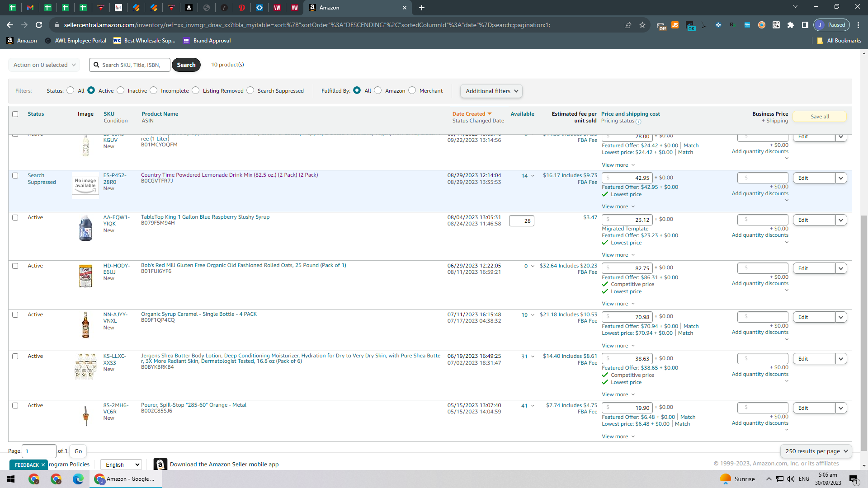
Task: Tick the select-all checkbox in table header
Action: point(15,114)
